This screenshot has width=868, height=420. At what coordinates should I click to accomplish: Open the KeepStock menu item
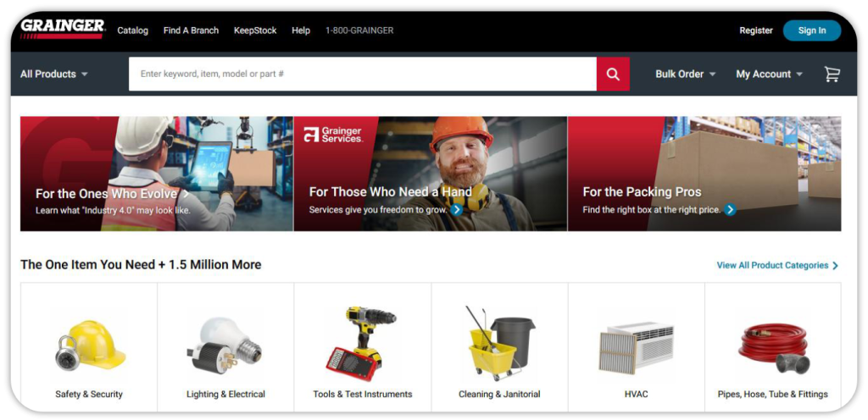click(x=255, y=30)
